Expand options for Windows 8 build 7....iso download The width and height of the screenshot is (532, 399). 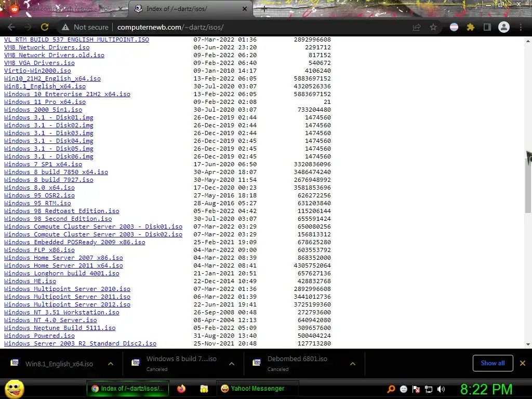[232, 364]
